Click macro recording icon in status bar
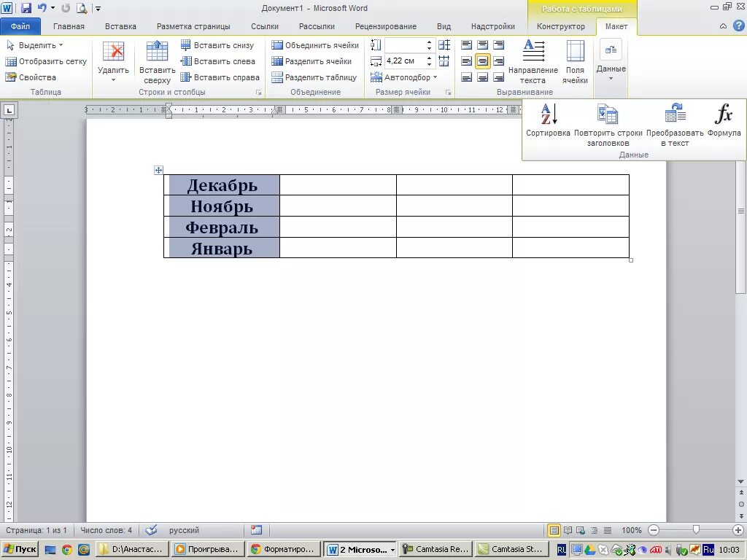The image size is (747, 560). click(256, 530)
